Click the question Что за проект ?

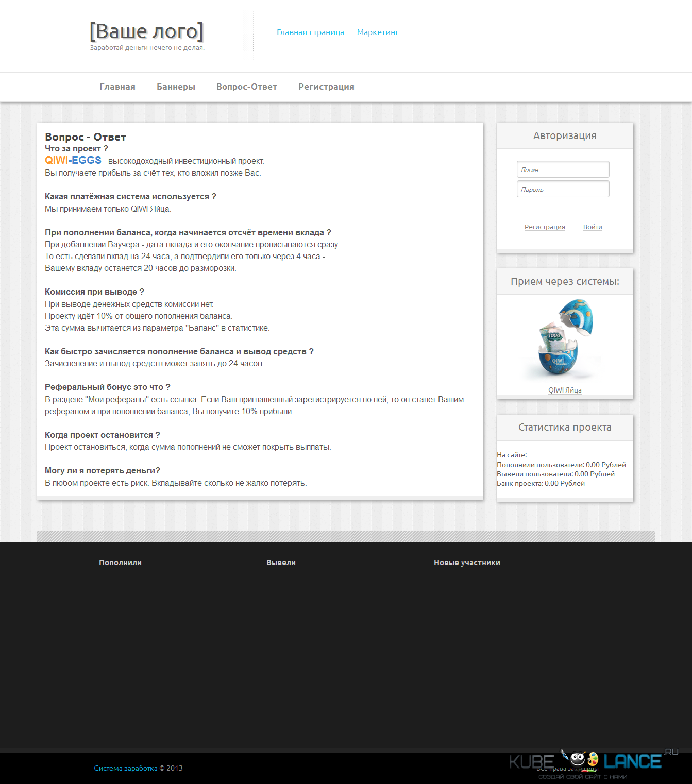[76, 148]
